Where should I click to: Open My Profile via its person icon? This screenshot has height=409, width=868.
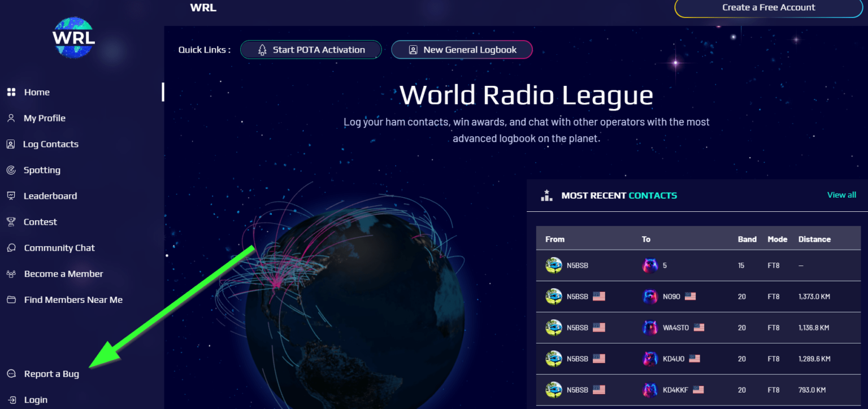(11, 118)
